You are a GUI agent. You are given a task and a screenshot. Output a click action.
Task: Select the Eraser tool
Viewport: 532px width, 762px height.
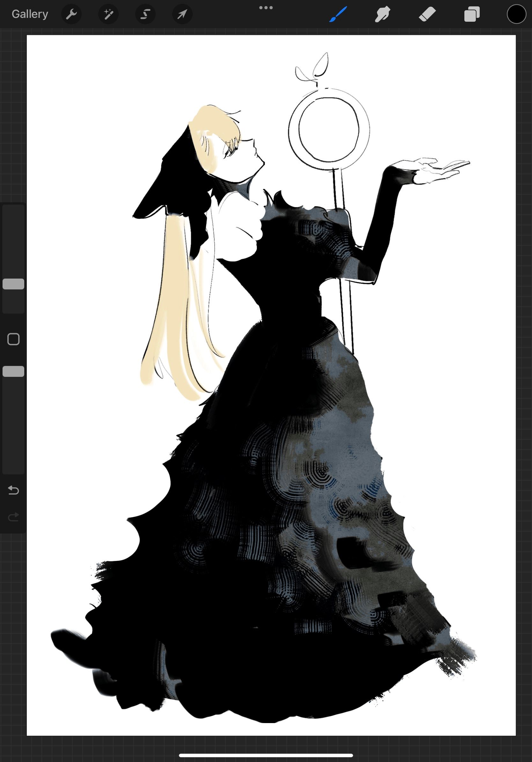427,14
